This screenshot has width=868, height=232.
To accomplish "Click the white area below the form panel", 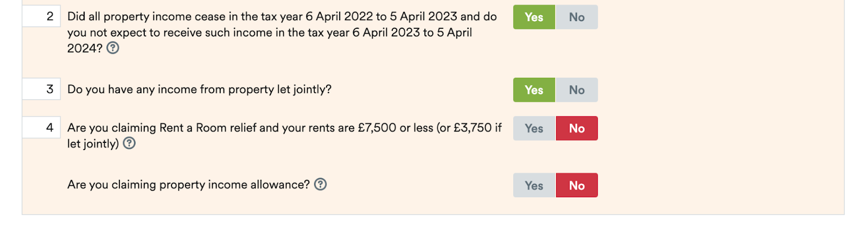I will [x=434, y=223].
